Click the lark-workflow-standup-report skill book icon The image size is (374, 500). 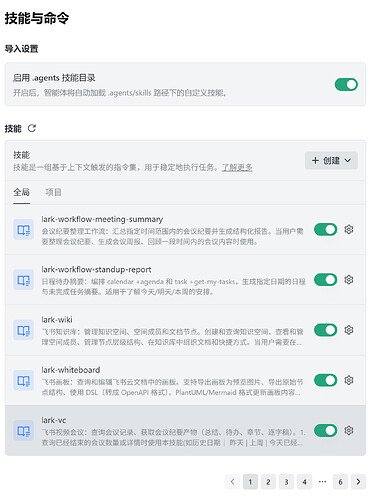point(23,280)
